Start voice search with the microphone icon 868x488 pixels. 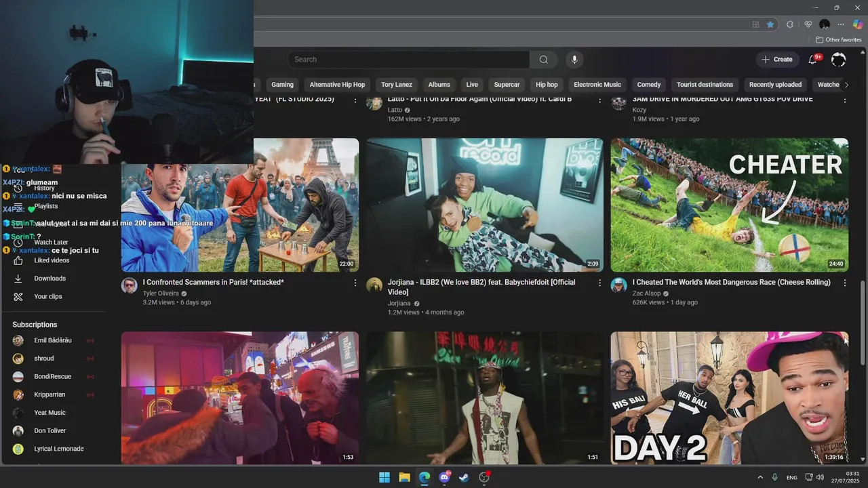[574, 60]
